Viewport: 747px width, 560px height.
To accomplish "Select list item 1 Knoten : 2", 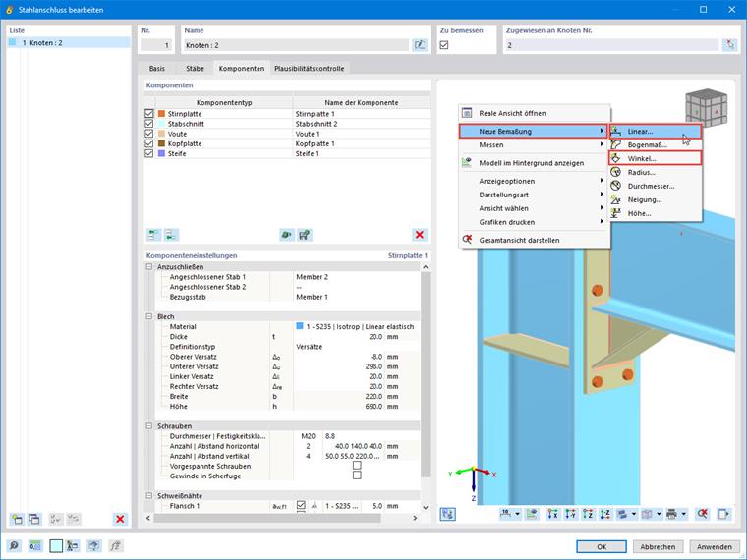I will coord(69,43).
